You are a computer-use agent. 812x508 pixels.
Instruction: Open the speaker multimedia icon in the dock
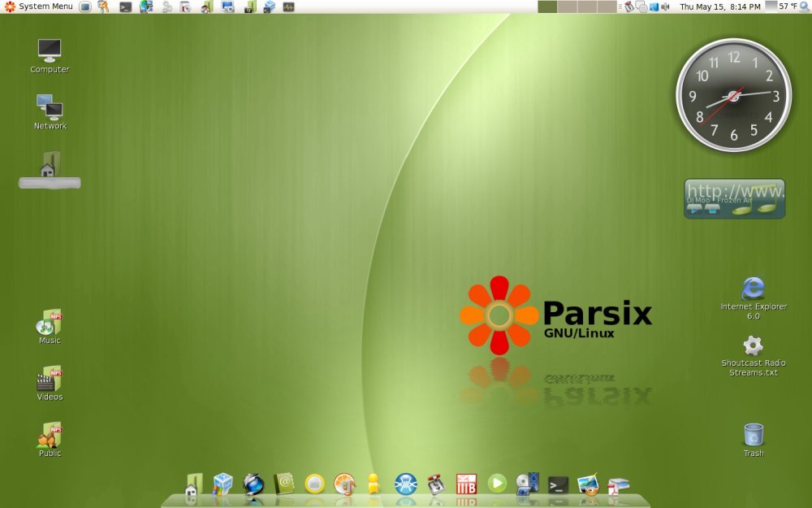pos(528,484)
